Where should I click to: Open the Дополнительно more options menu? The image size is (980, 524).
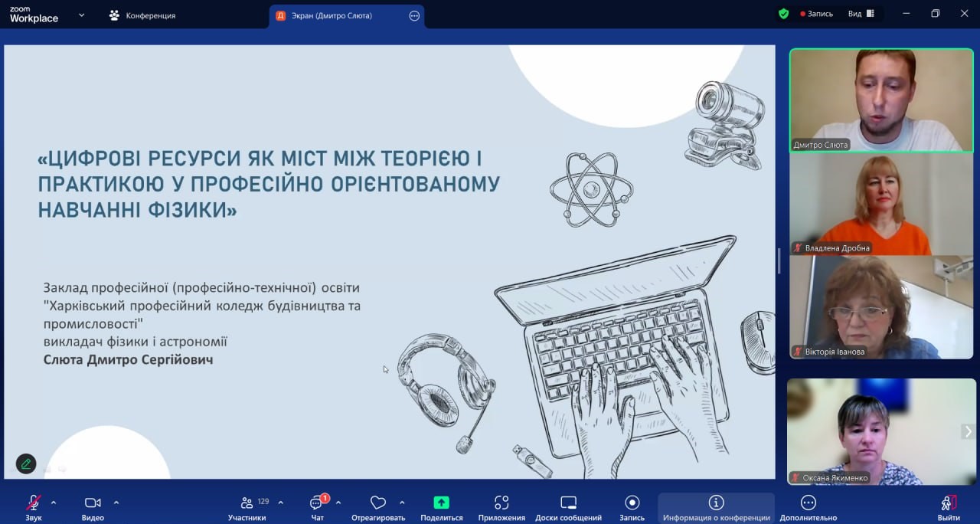[808, 503]
